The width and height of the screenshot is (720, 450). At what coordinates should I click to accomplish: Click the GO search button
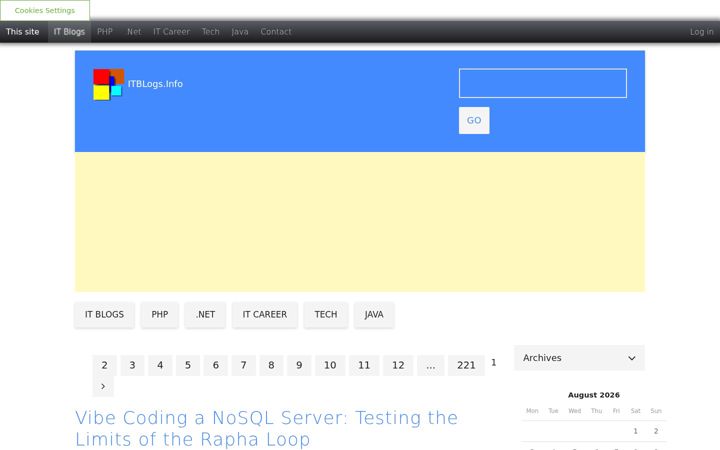click(x=474, y=120)
